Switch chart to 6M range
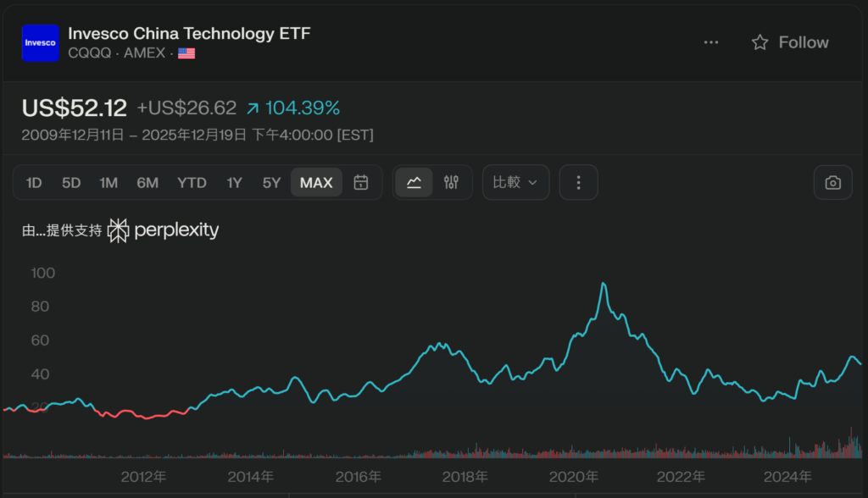Screen dimensions: 868x498 [147, 182]
